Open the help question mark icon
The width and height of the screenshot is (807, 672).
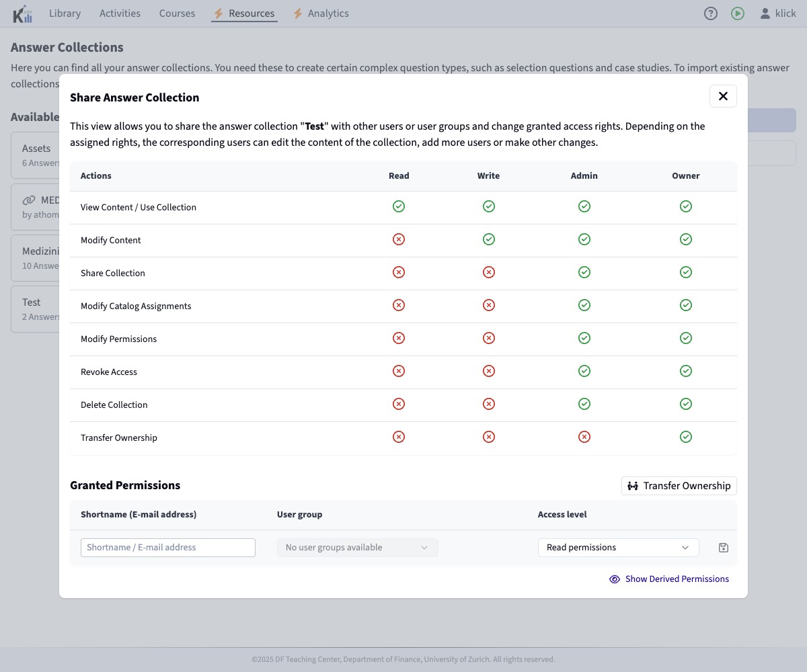(711, 13)
